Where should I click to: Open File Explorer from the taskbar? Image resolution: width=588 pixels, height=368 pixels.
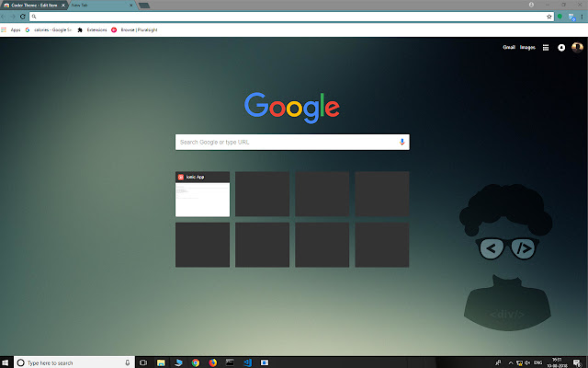tap(161, 362)
